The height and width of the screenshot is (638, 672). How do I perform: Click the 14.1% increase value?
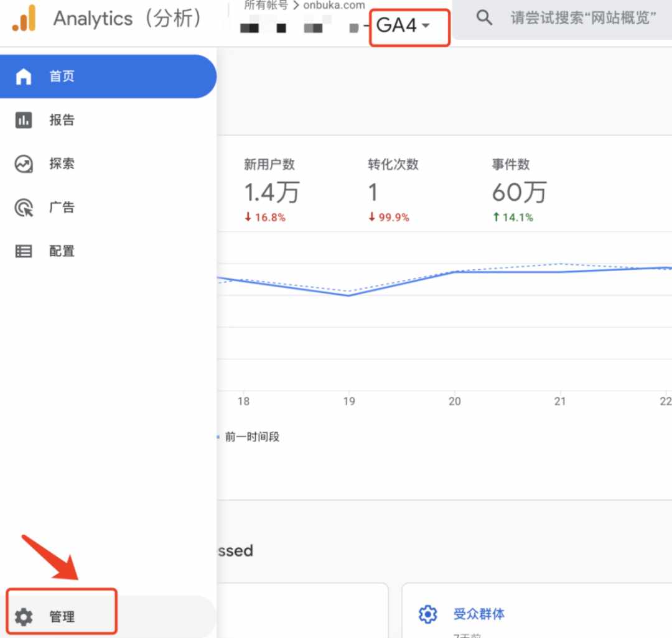513,217
